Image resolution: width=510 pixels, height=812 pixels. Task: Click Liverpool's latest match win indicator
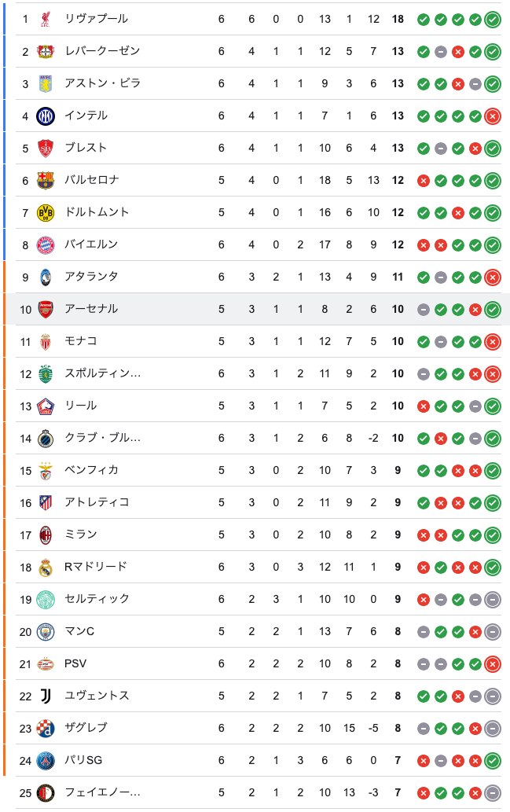click(x=493, y=20)
